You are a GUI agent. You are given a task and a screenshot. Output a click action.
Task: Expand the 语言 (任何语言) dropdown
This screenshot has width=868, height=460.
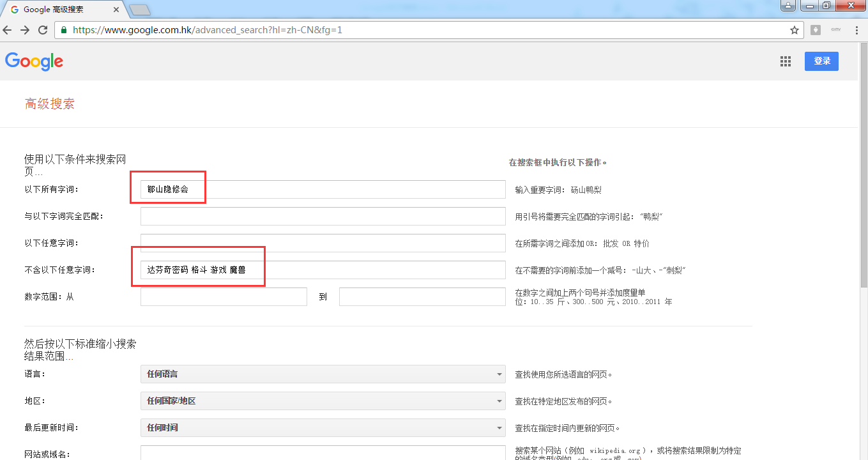pos(323,374)
